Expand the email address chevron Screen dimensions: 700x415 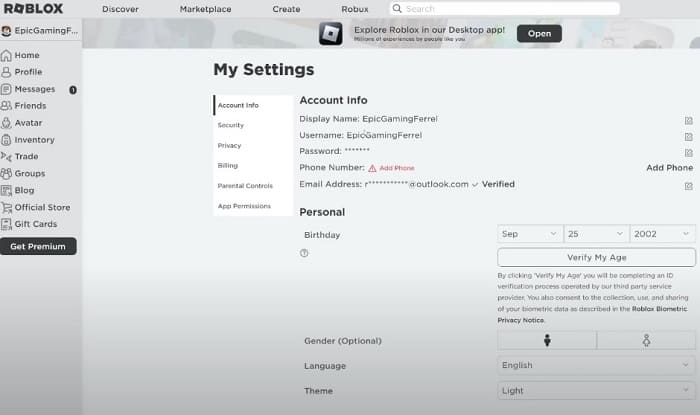pyautogui.click(x=475, y=185)
